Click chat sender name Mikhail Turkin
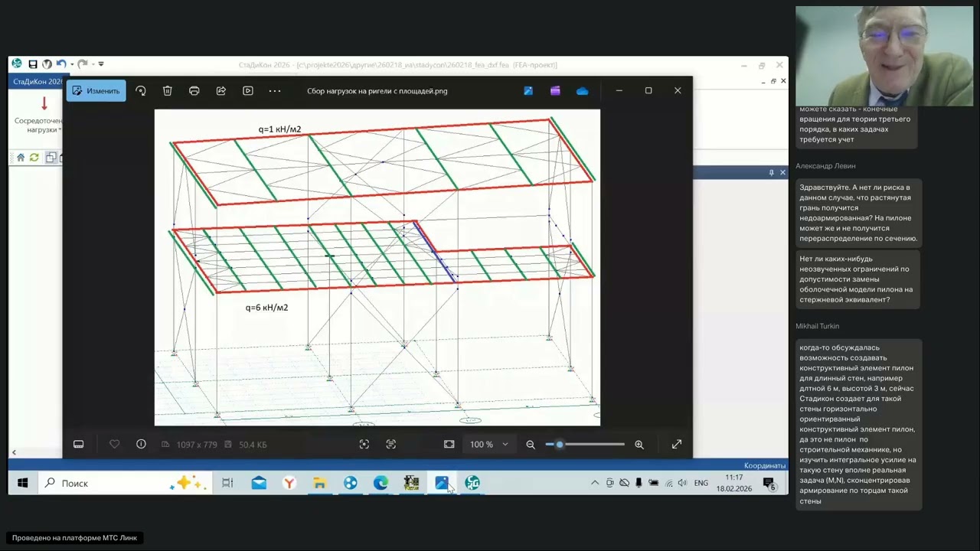This screenshot has height=551, width=980. (817, 326)
